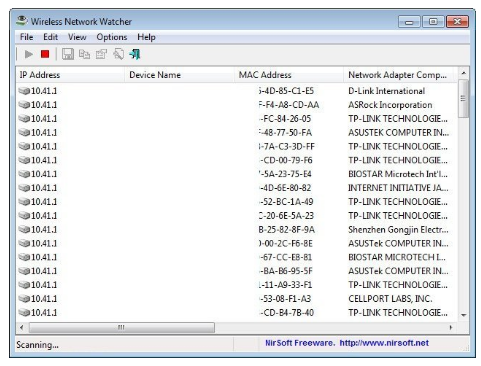The image size is (481, 366).
Task: Click the vertical scrollbar up arrow
Action: (x=463, y=73)
